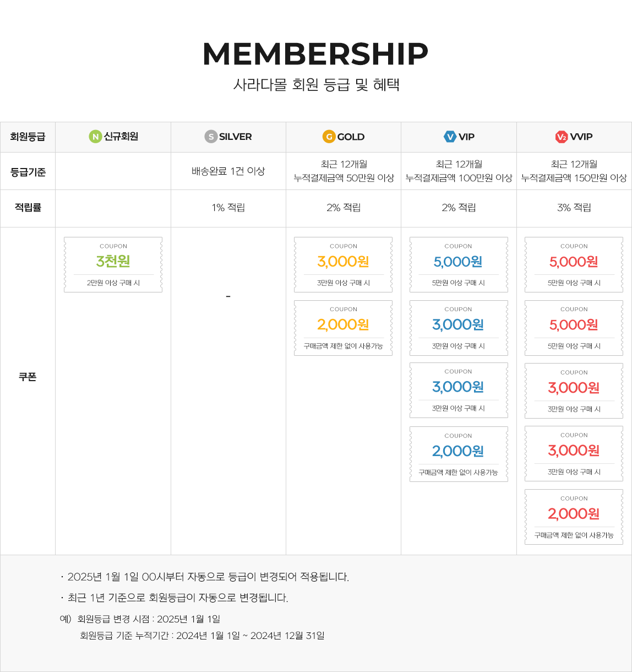Select the first VVIP 5,000원 red coupon
This screenshot has height=672, width=632.
tap(574, 264)
